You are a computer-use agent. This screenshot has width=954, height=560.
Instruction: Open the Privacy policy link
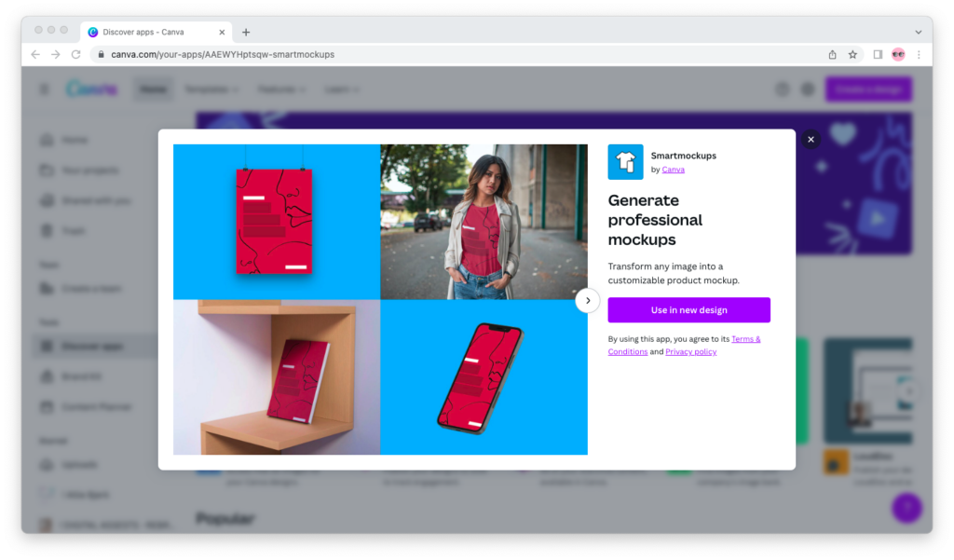[690, 352]
